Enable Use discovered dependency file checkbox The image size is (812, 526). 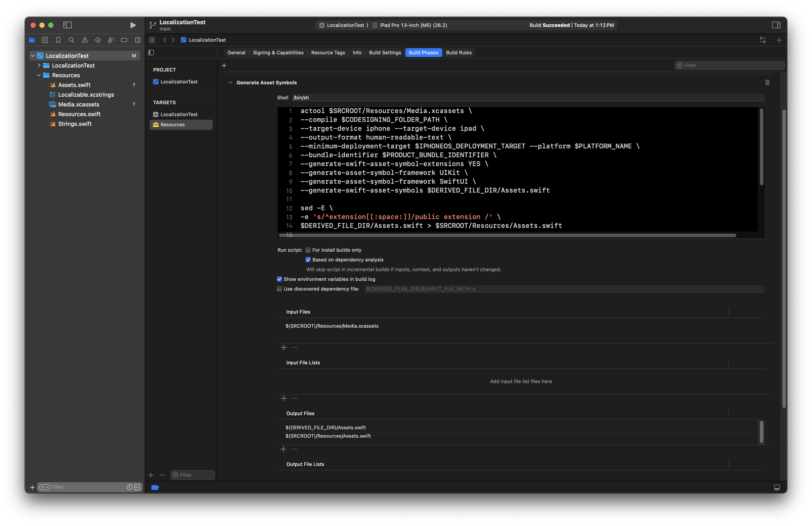coord(279,289)
